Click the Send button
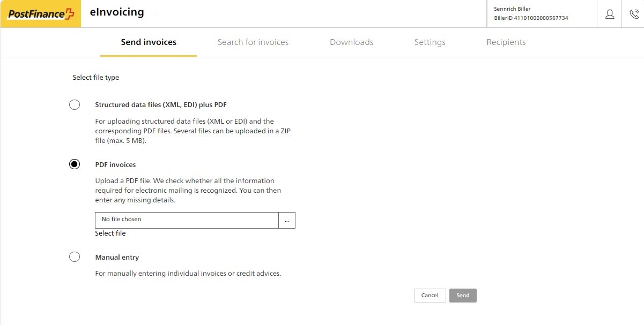 (x=463, y=296)
